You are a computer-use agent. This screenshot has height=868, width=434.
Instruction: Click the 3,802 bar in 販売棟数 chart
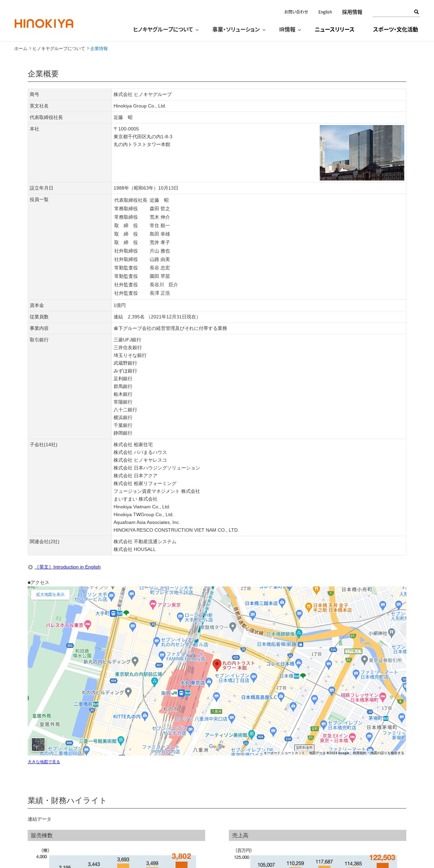click(x=182, y=865)
